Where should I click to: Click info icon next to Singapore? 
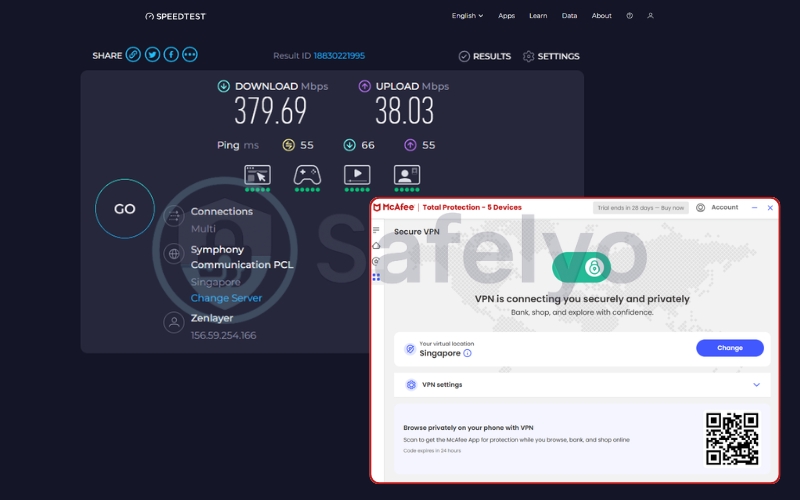pyautogui.click(x=467, y=353)
